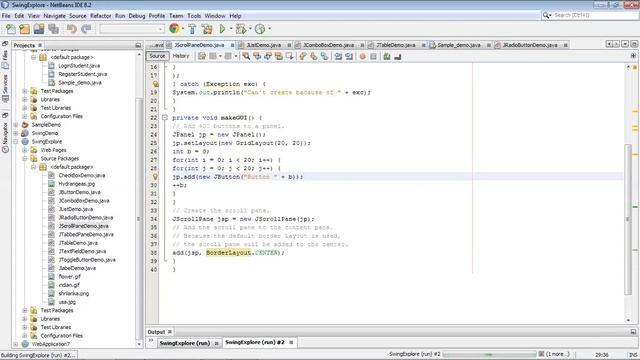640x360 pixels.
Task: Click the Open Project toolbar icon
Action: click(39, 29)
